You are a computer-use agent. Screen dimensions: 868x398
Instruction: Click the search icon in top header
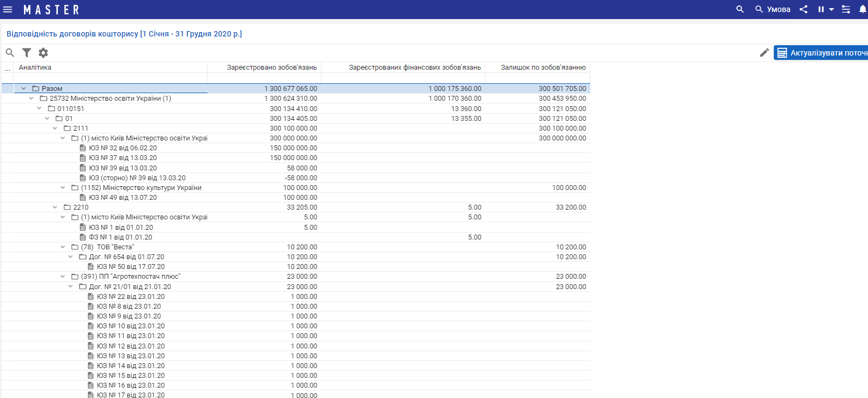[739, 9]
